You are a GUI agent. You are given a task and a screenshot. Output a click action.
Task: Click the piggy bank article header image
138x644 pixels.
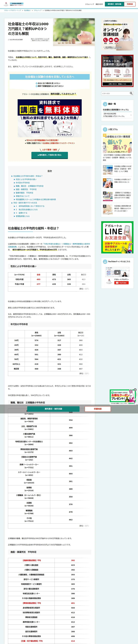click(74, 32)
